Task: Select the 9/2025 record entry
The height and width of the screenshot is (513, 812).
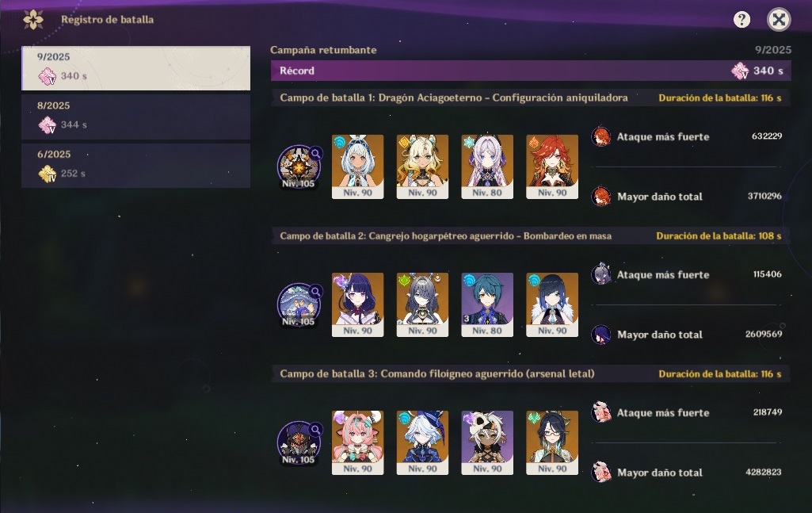Action: coord(135,68)
